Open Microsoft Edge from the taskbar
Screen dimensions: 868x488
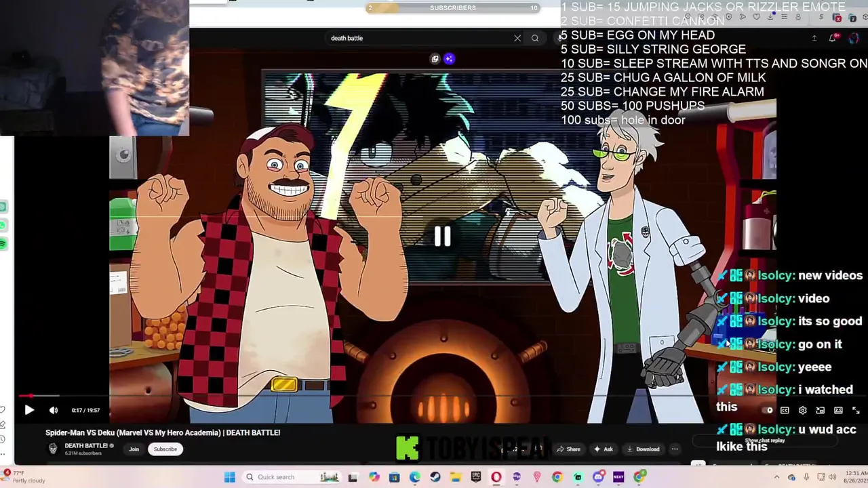tap(414, 477)
